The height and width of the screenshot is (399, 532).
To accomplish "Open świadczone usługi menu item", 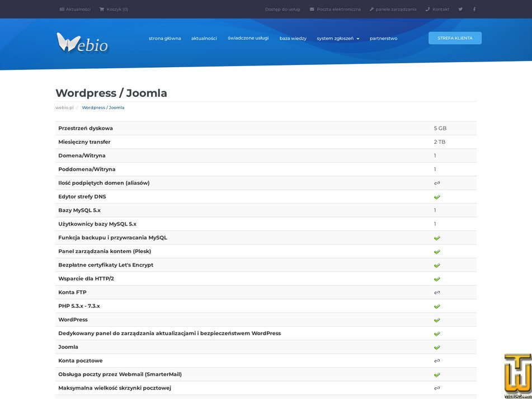I will click(x=248, y=38).
